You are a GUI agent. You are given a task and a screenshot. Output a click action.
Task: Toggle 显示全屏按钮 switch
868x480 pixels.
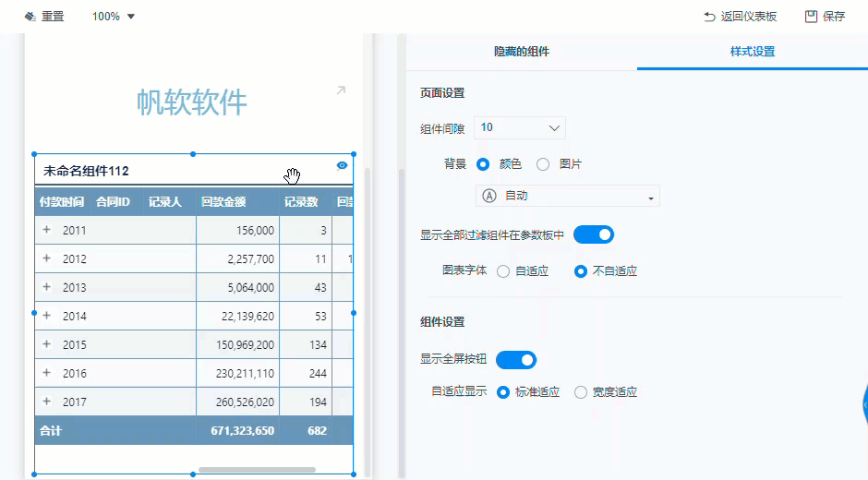click(x=516, y=360)
